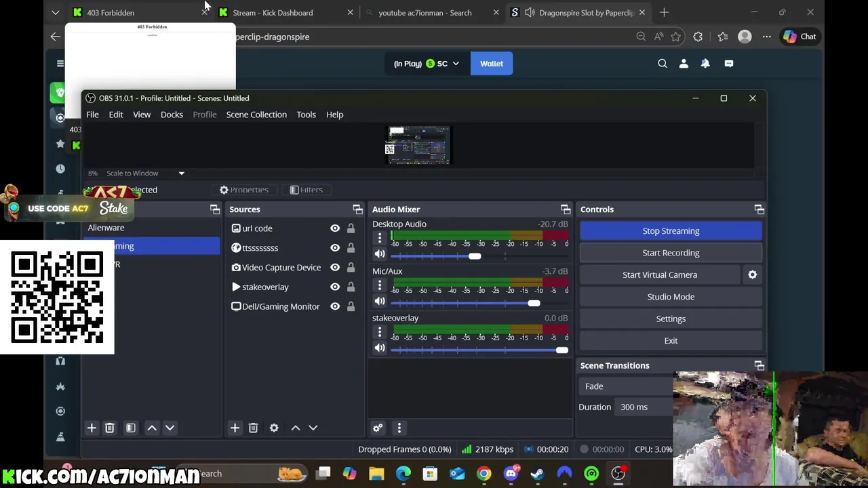This screenshot has height=488, width=868.
Task: Add a new scene with plus icon
Action: pyautogui.click(x=92, y=428)
